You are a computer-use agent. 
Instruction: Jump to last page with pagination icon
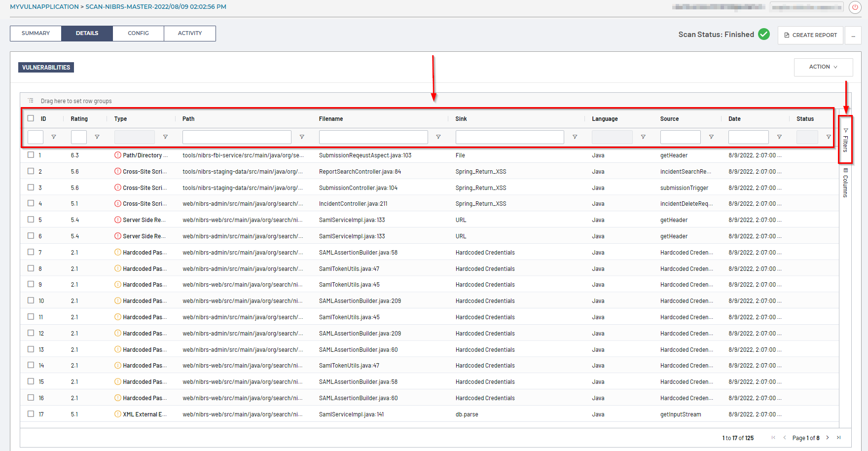tap(838, 438)
